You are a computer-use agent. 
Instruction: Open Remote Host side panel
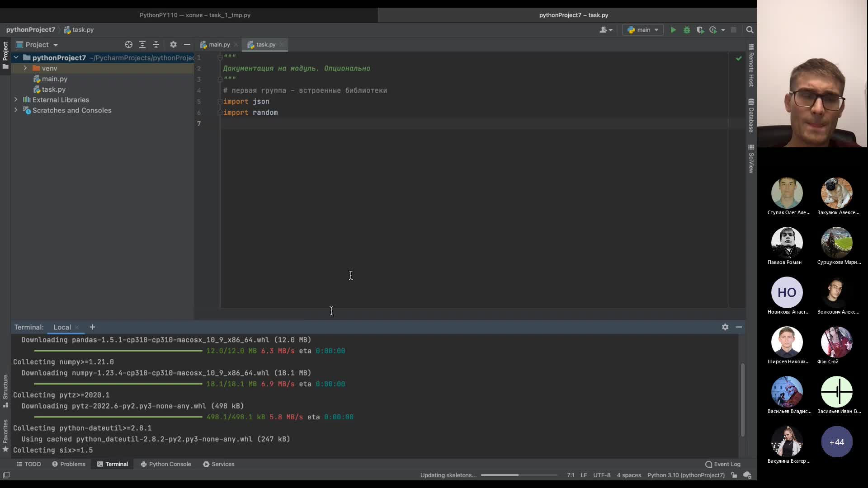point(751,66)
